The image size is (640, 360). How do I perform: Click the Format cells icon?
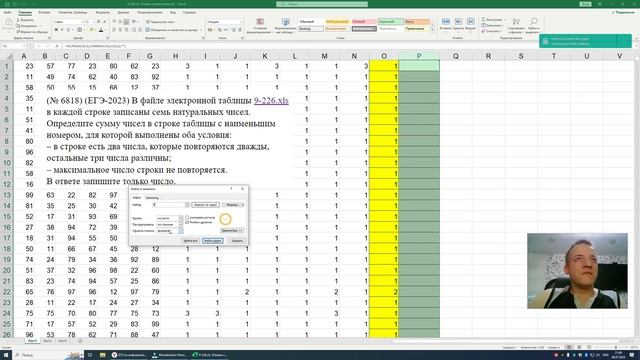[471, 22]
